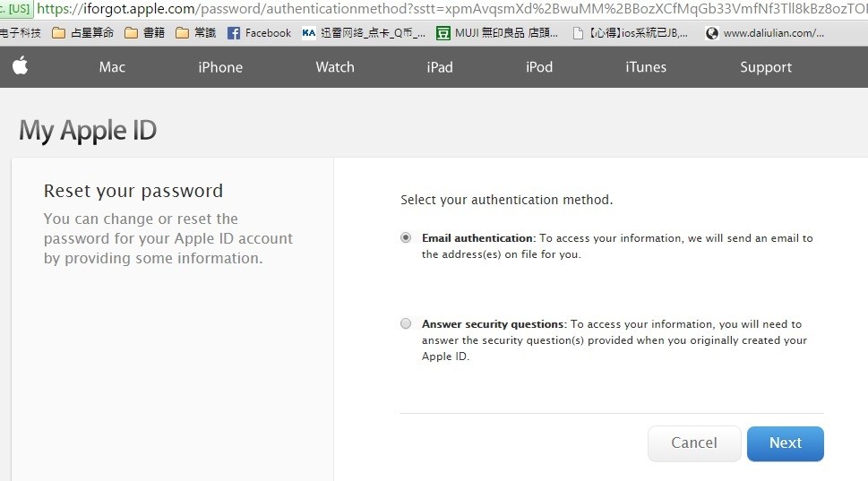The width and height of the screenshot is (868, 481).
Task: Open Watch in navigation bar
Action: pos(335,67)
